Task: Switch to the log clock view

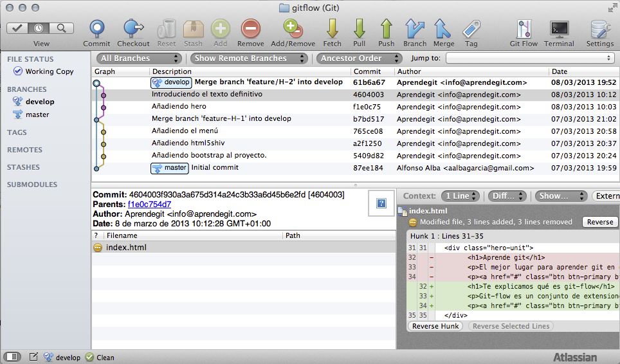Action: [x=40, y=28]
